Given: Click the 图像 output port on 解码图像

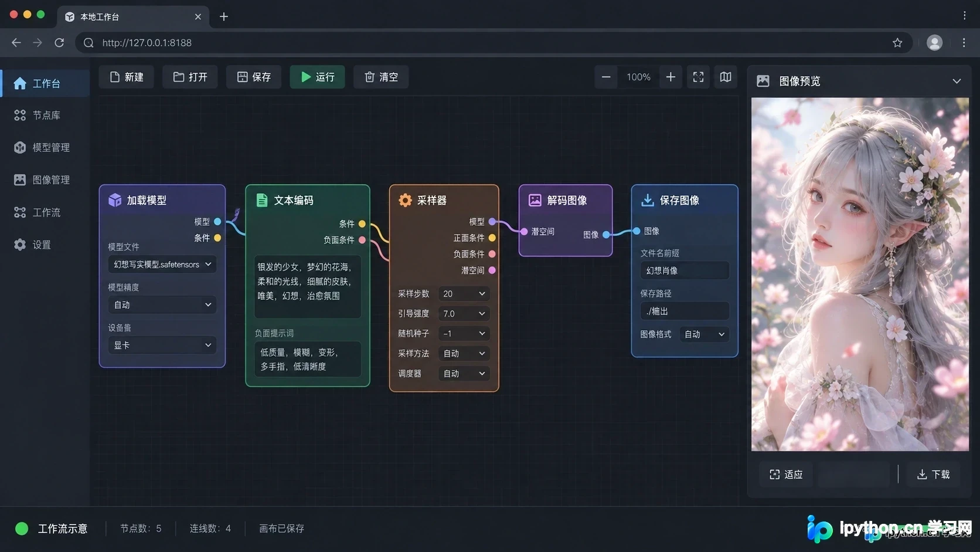Looking at the screenshot, I should point(606,235).
